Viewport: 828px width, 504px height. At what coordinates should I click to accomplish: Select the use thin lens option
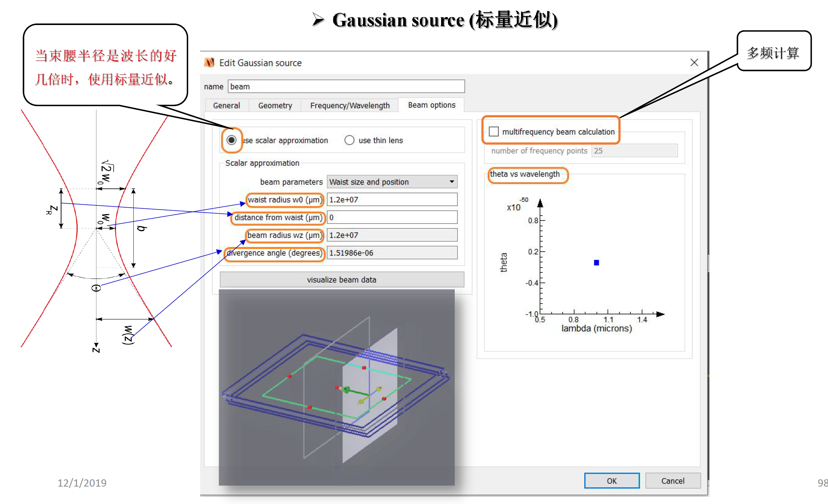pos(349,140)
